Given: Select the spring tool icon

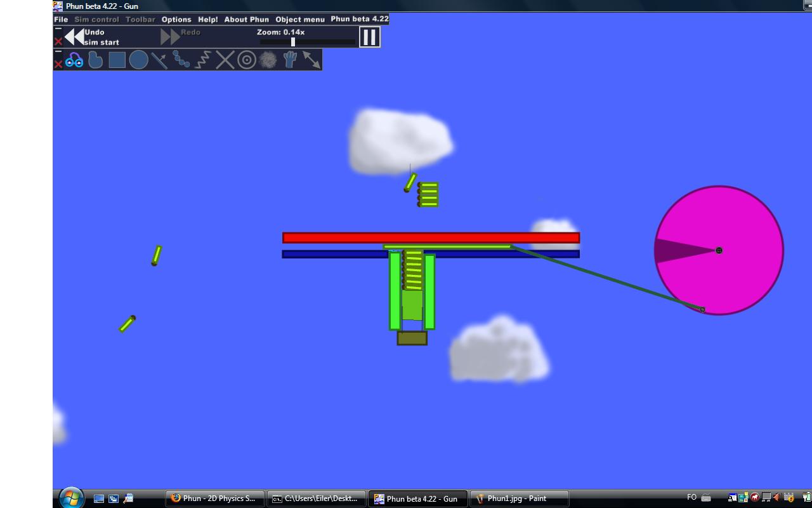Looking at the screenshot, I should [x=202, y=60].
